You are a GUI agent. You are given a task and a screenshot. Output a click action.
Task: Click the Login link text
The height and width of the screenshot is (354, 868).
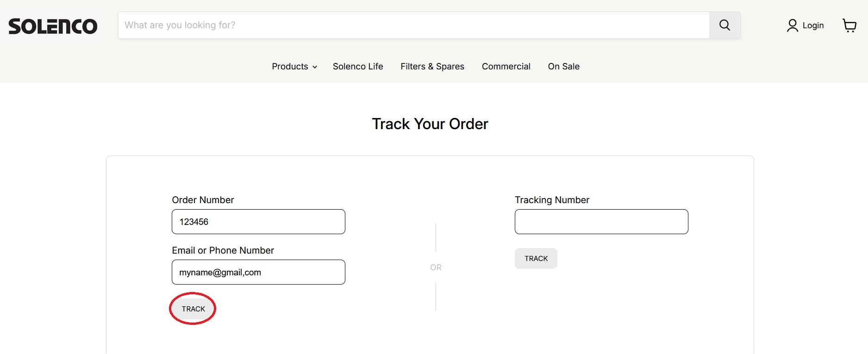813,25
